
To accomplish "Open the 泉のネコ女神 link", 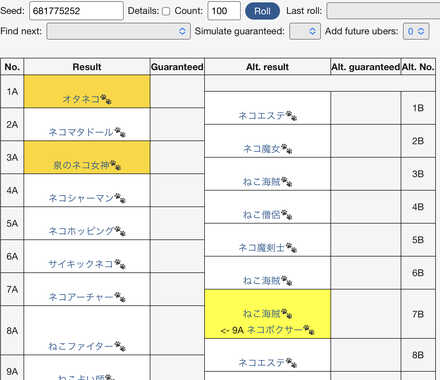I will click(81, 165).
